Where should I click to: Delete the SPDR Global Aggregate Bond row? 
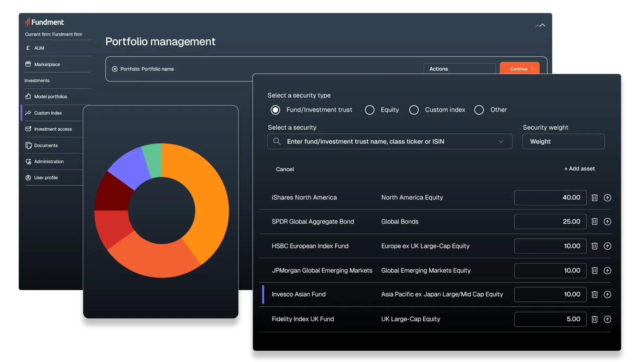pyautogui.click(x=594, y=222)
